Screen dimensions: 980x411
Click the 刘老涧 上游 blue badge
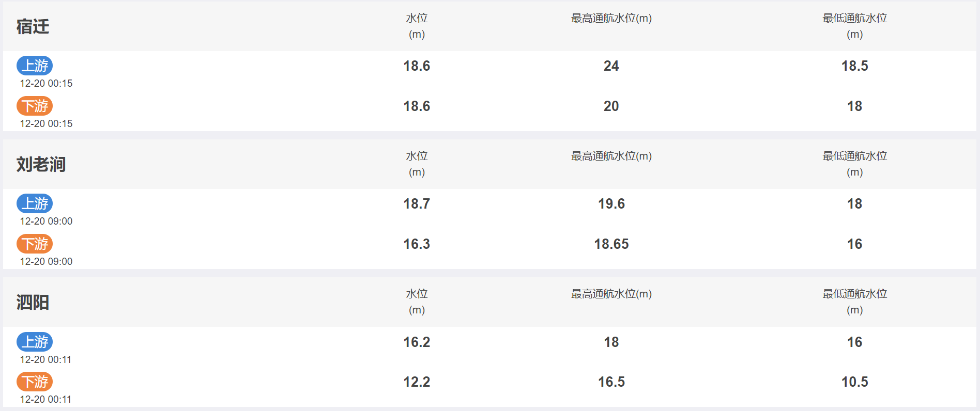pos(35,203)
